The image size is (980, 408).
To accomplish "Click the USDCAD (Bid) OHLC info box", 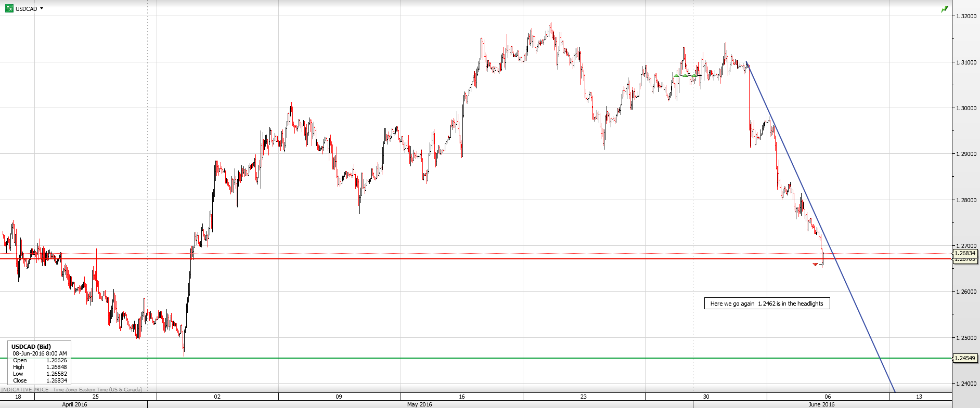I will pyautogui.click(x=40, y=363).
